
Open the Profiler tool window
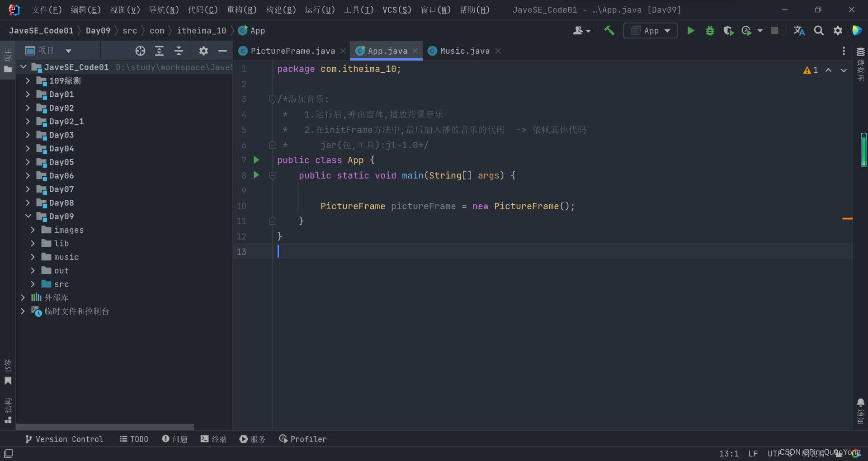click(x=302, y=439)
